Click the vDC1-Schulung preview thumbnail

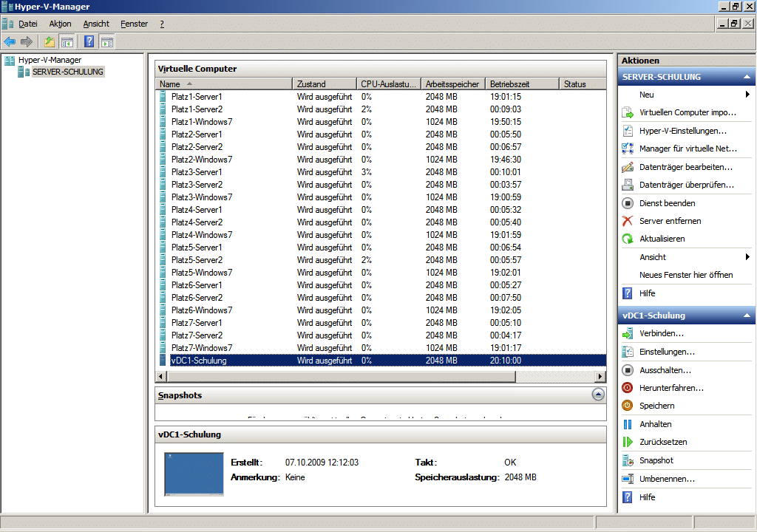click(194, 474)
